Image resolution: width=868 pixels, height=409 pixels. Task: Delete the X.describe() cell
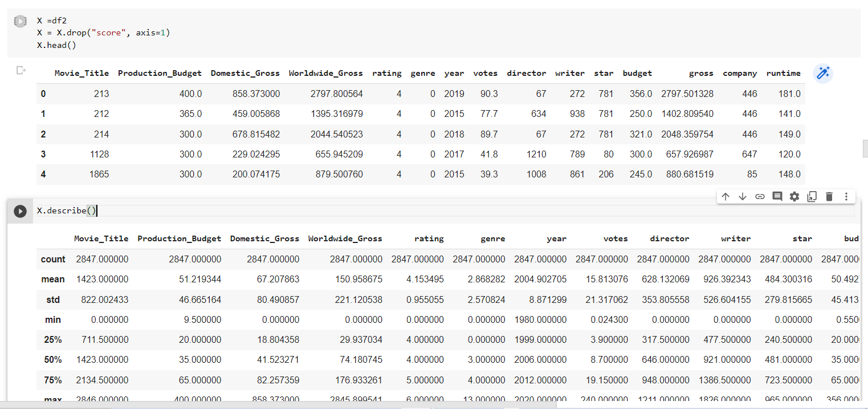829,196
